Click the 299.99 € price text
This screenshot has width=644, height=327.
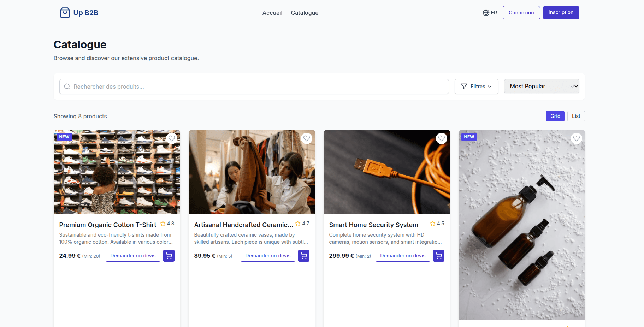tap(342, 256)
